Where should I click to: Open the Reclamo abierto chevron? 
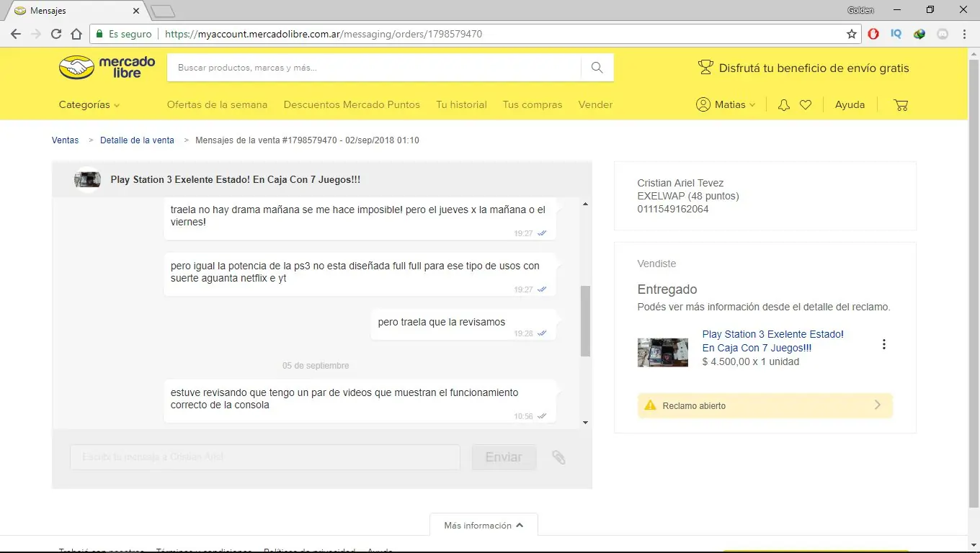pos(878,405)
